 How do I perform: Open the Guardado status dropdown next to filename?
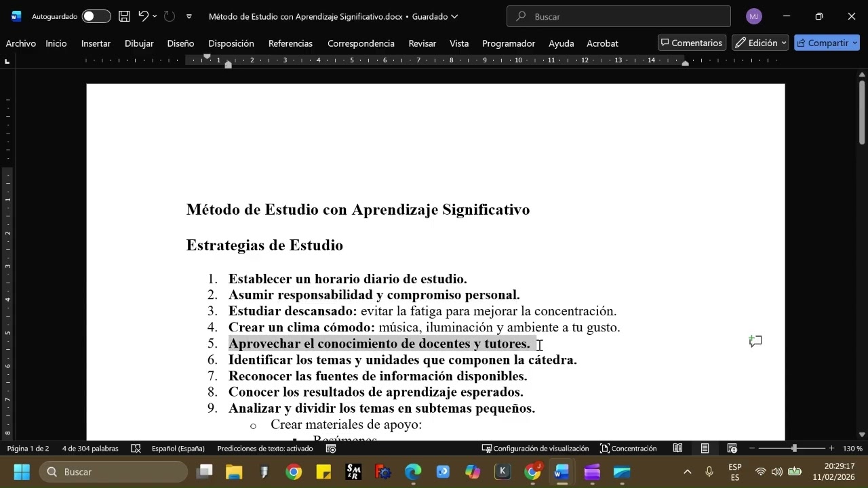(435, 16)
